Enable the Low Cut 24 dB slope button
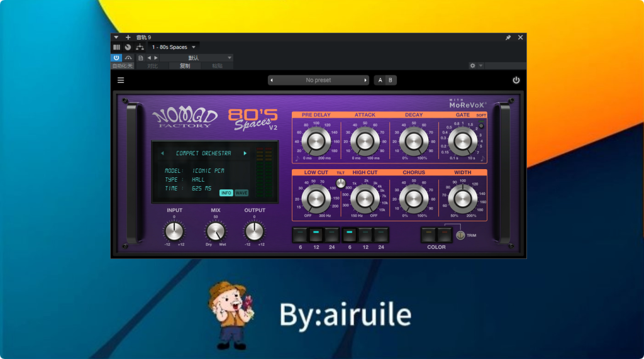Screen dimensions: 644x359 (x=332, y=235)
